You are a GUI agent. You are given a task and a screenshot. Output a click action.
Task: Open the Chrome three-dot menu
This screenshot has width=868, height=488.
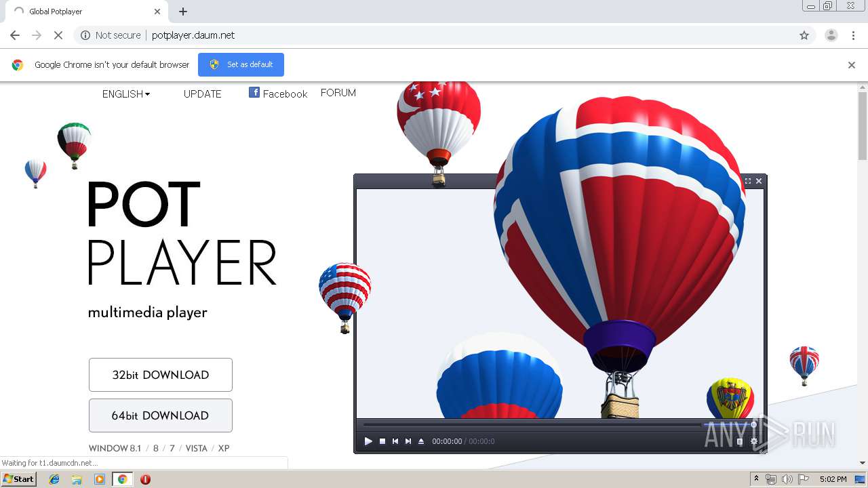click(x=853, y=35)
